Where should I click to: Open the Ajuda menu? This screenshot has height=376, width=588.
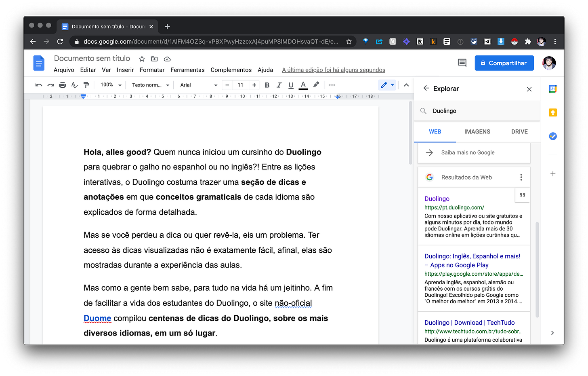pos(265,70)
